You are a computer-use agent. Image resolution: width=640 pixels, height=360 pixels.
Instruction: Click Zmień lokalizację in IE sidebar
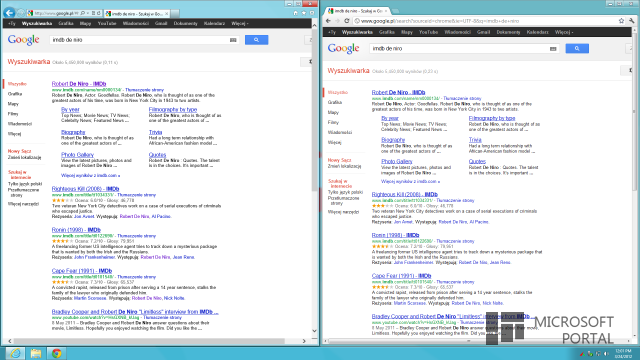click(24, 158)
